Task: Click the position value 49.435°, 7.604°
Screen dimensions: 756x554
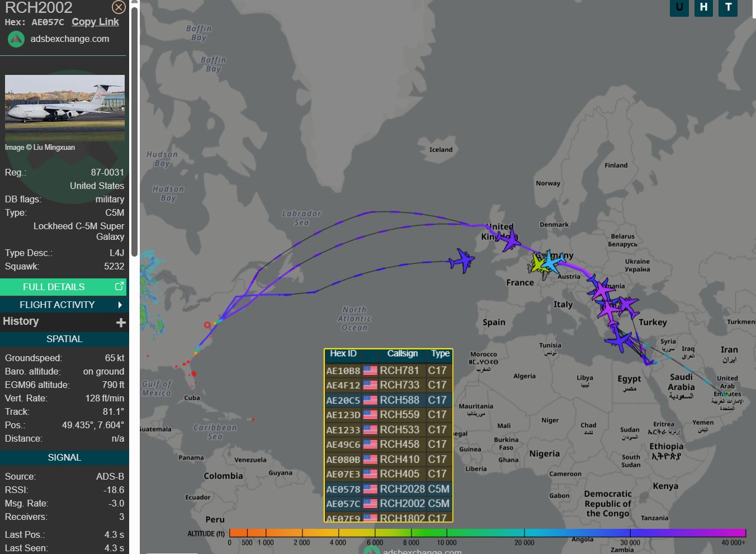Action: click(93, 425)
